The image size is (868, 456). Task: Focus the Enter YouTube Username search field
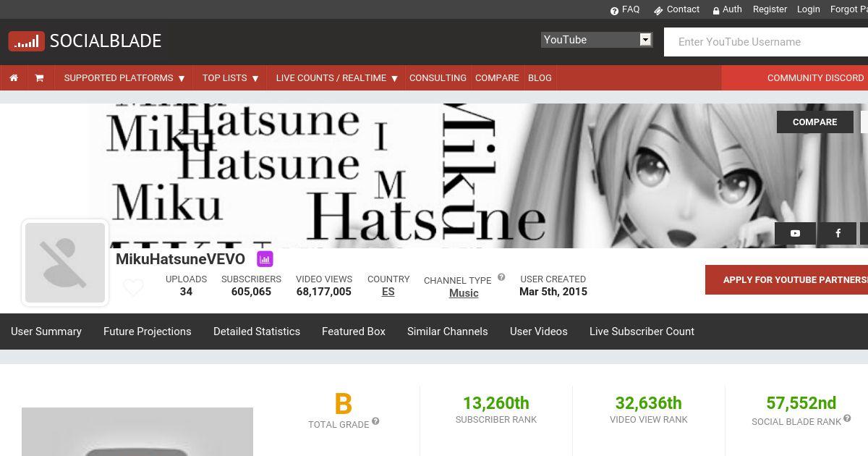(x=766, y=42)
